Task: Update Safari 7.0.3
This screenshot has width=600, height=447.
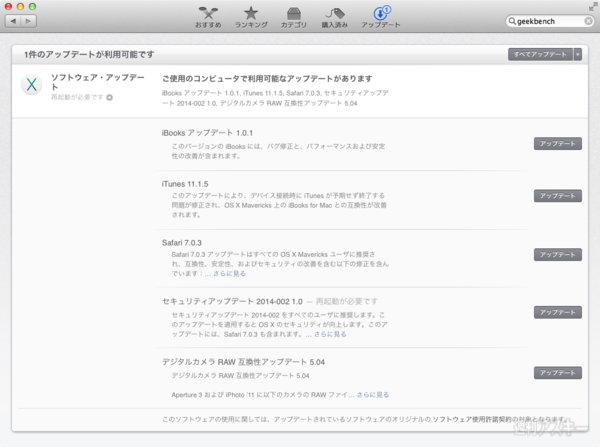Action: 558,254
